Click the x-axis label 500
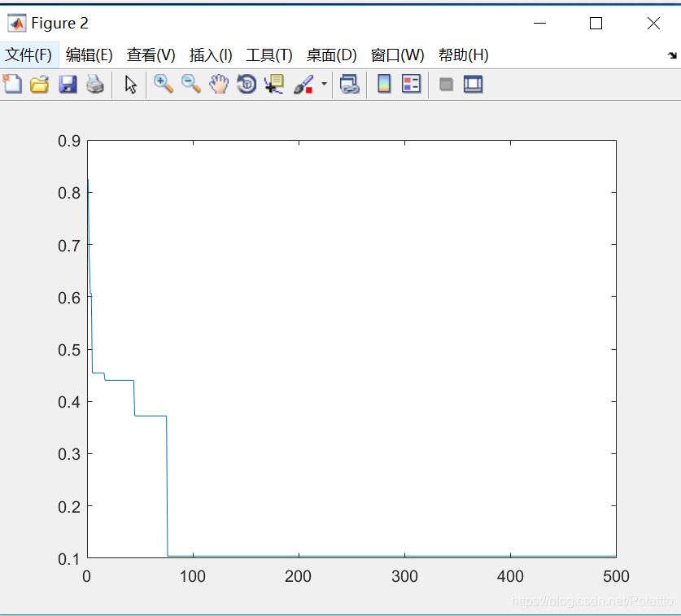Viewport: 681px width, 616px height. (616, 576)
